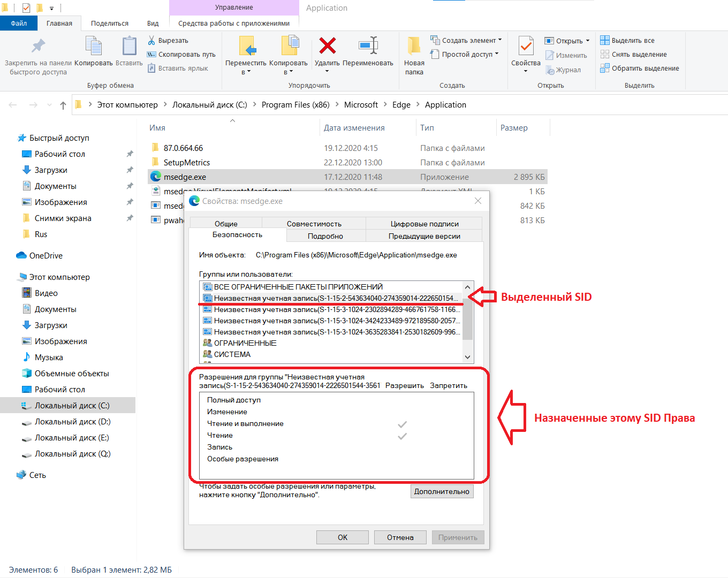Click the Paste (Вставить) clipboard icon
This screenshot has width=728, height=578.
129,46
